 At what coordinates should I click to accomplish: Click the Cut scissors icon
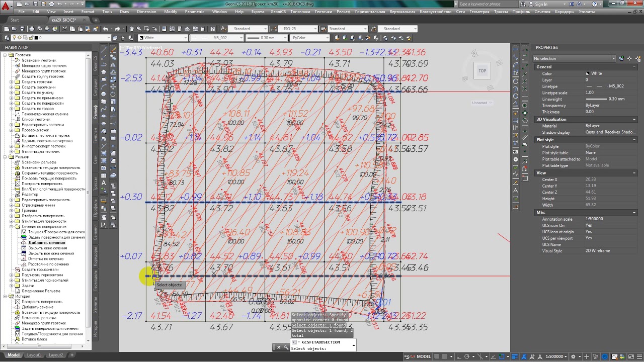pyautogui.click(x=64, y=29)
